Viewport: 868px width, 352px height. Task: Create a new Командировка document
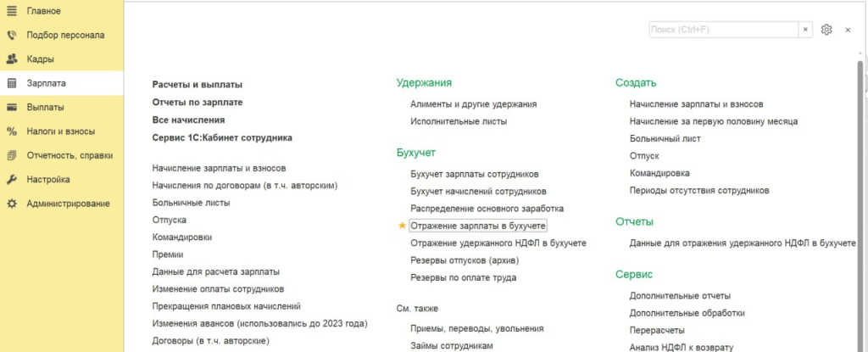[x=659, y=173]
